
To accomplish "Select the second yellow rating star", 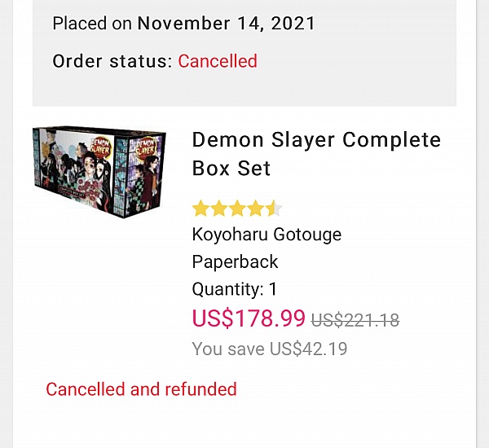I will point(219,209).
